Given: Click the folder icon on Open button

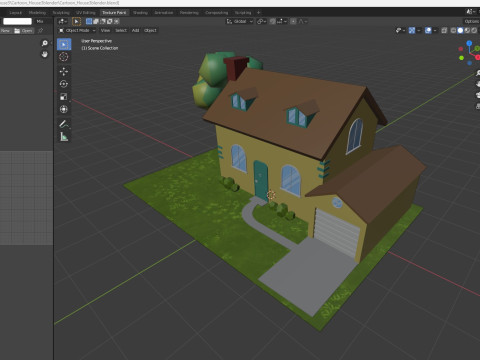Looking at the screenshot, I should 17,31.
